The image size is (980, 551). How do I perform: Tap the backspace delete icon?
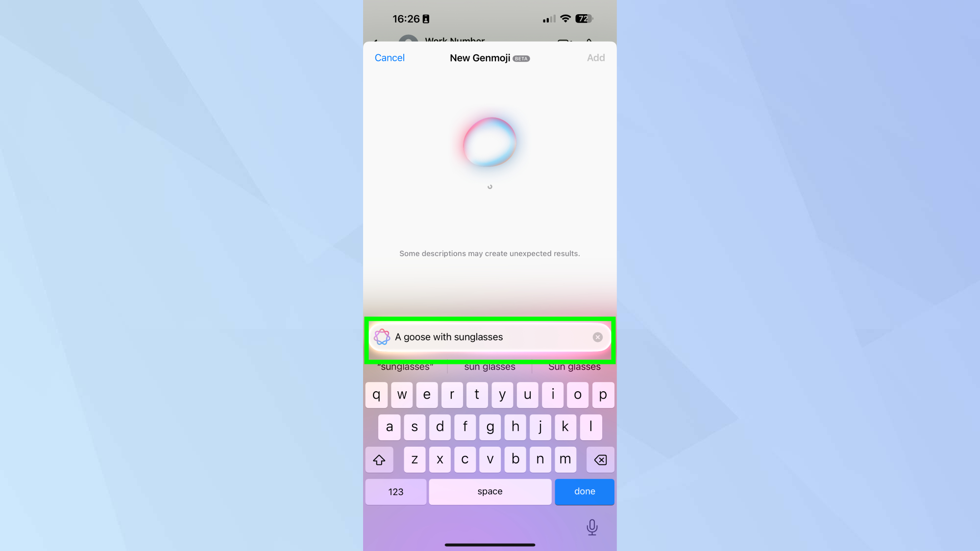(600, 459)
